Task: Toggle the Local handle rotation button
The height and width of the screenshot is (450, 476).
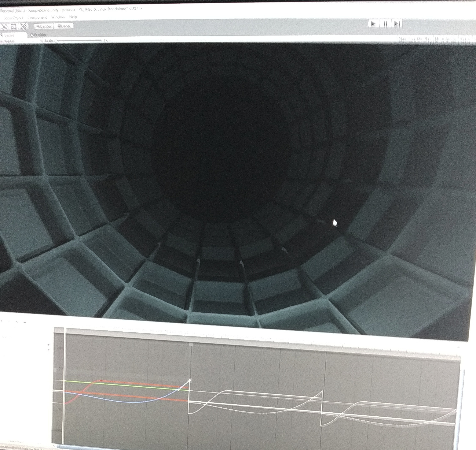Action: point(64,26)
